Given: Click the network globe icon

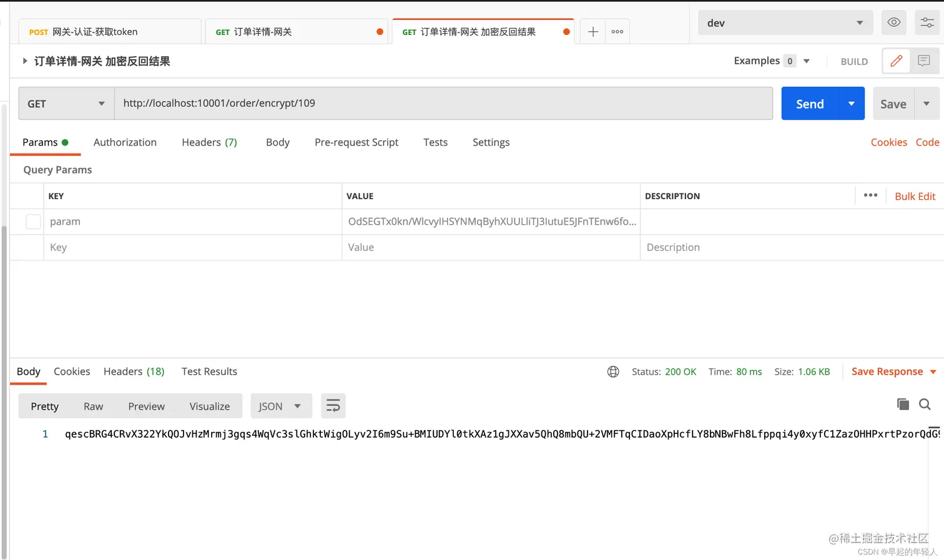Looking at the screenshot, I should (x=613, y=371).
